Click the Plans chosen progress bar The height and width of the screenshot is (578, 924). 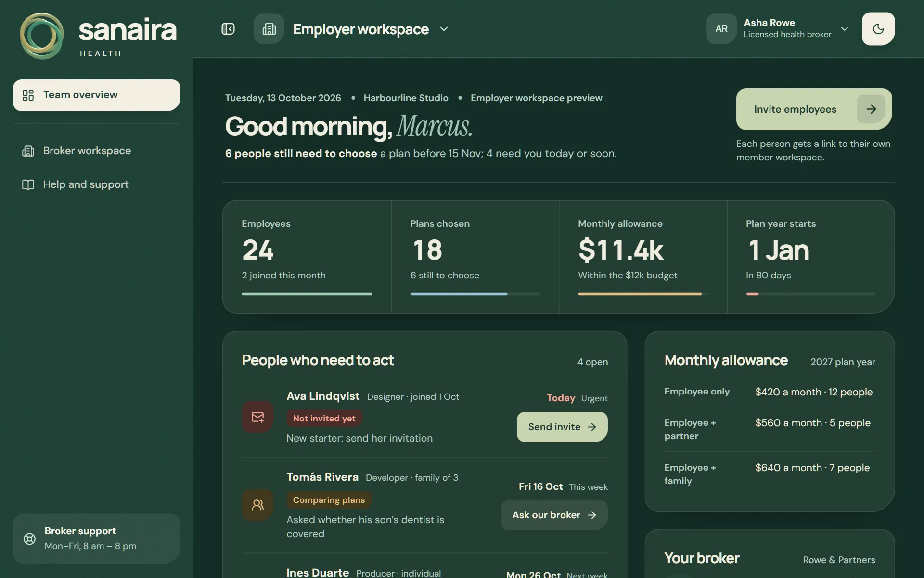pyautogui.click(x=475, y=294)
